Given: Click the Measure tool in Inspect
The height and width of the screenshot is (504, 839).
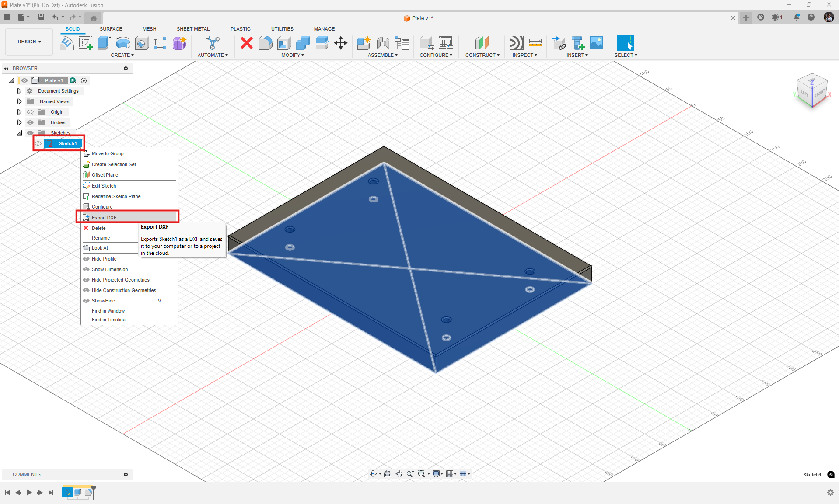Looking at the screenshot, I should (x=535, y=43).
